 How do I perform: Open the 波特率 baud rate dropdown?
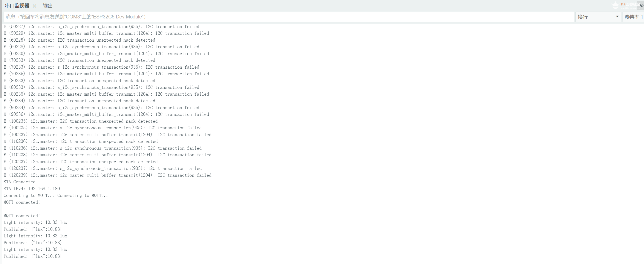[633, 17]
